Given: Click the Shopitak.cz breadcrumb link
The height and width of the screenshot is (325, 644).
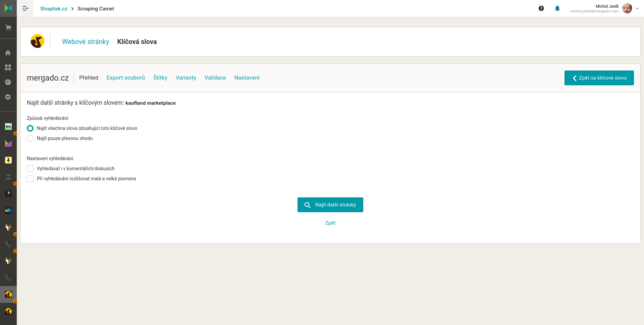Looking at the screenshot, I should [x=54, y=9].
